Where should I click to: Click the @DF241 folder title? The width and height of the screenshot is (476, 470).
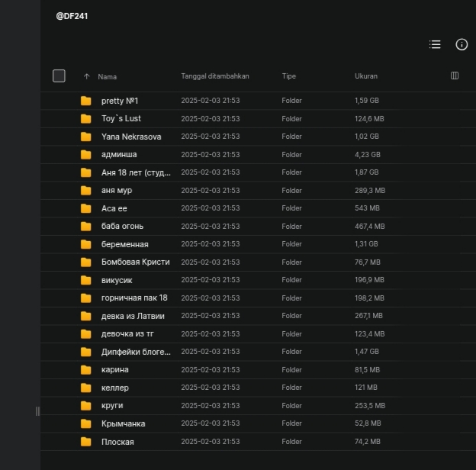[72, 16]
